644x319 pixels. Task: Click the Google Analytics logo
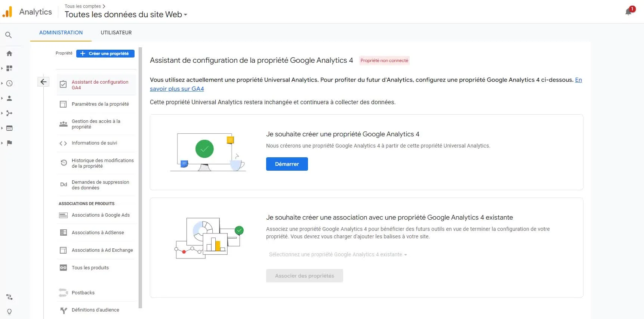coord(7,12)
